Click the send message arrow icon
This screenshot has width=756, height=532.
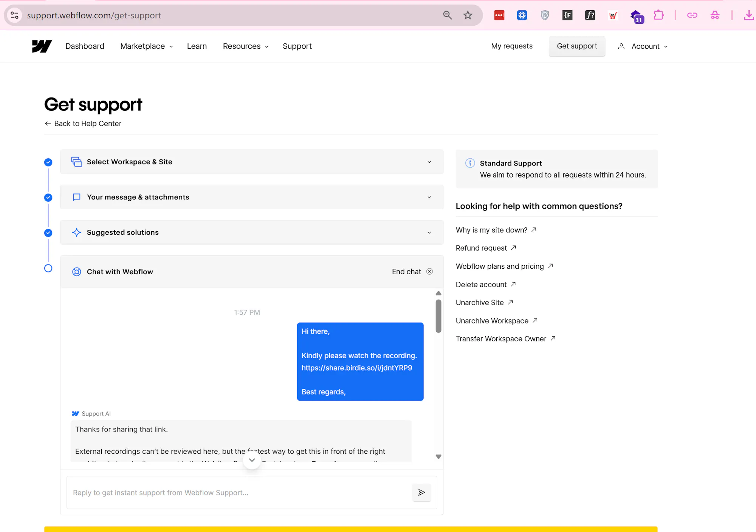421,492
